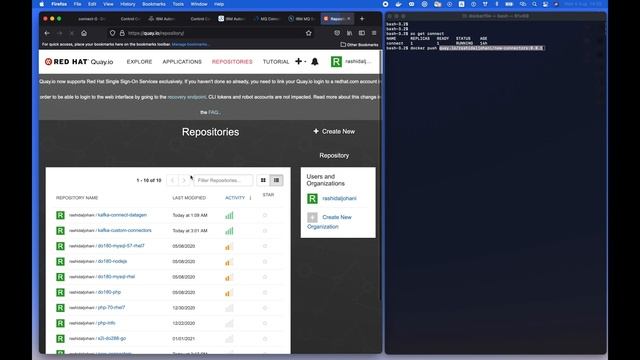The height and width of the screenshot is (360, 640).
Task: Click activity bars for kafka-custom-connectors
Action: (229, 231)
